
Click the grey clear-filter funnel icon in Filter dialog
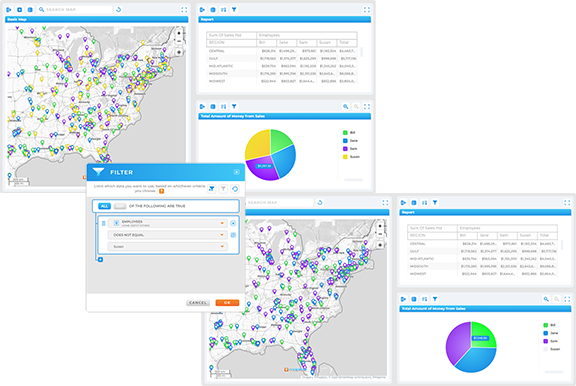coord(223,189)
